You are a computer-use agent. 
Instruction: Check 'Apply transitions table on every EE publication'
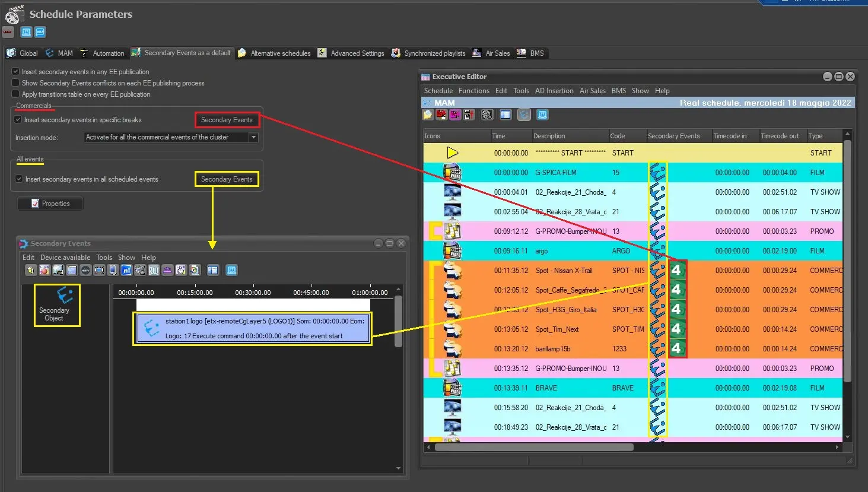pos(15,94)
